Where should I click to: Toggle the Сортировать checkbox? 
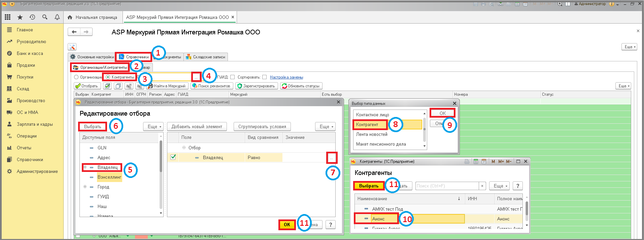pyautogui.click(x=264, y=77)
